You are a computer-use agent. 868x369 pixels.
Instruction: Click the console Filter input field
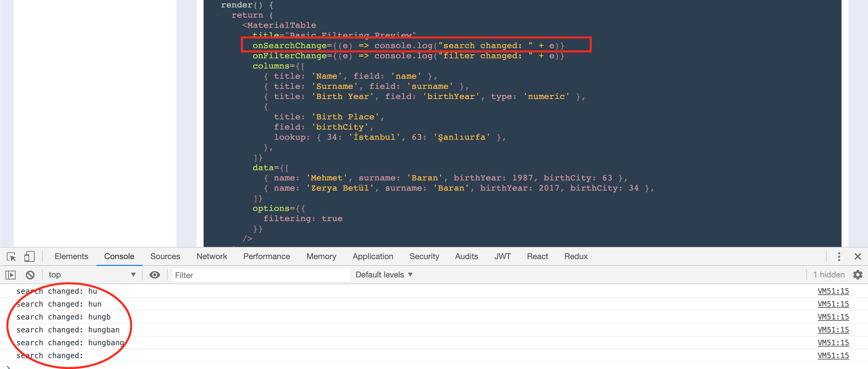[x=261, y=275]
